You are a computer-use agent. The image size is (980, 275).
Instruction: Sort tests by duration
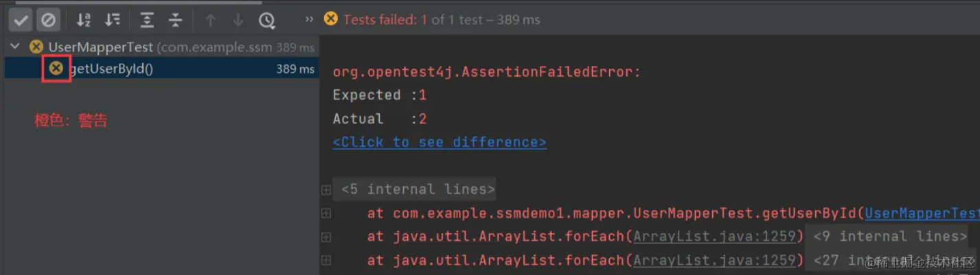click(x=113, y=20)
